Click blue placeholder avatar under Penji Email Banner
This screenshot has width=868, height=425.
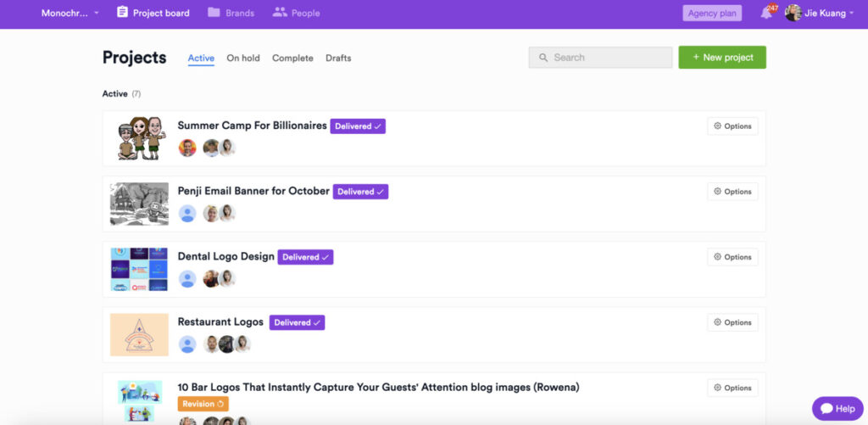187,213
